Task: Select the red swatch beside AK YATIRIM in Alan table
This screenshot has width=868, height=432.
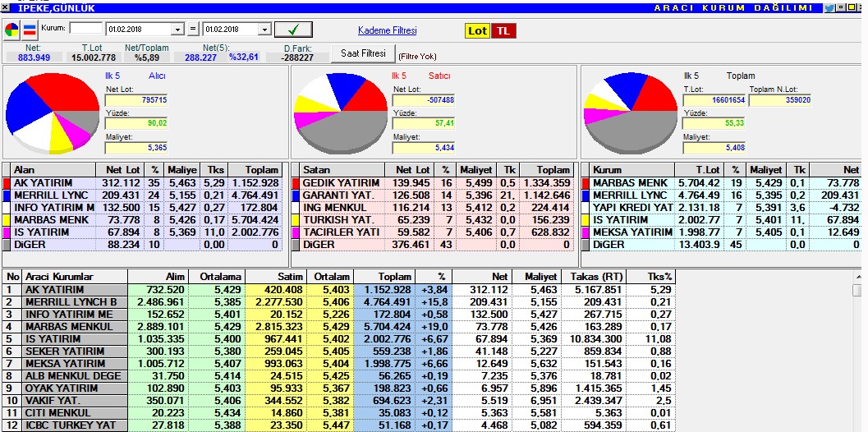Action: (x=7, y=183)
